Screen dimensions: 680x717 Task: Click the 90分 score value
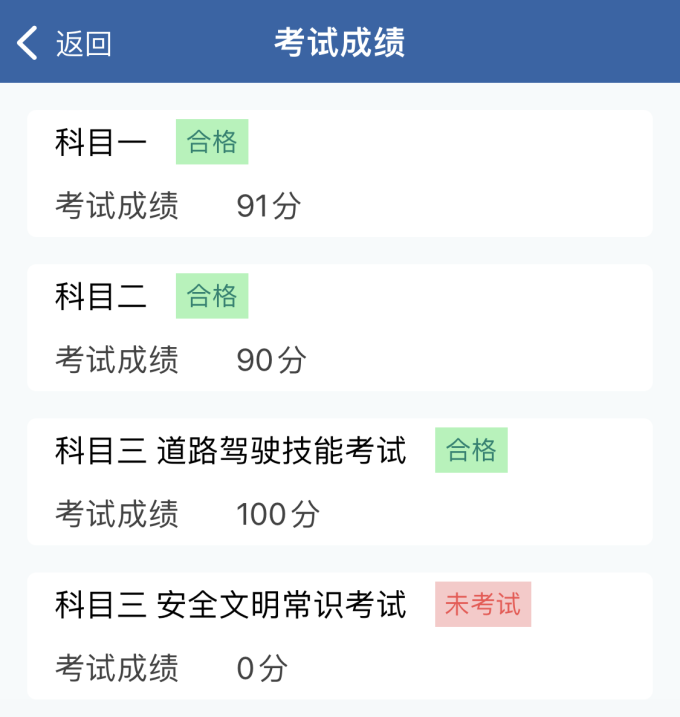coord(270,360)
